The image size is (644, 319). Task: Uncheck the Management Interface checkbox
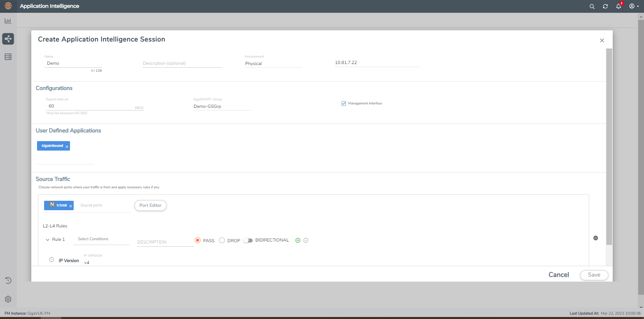(344, 103)
